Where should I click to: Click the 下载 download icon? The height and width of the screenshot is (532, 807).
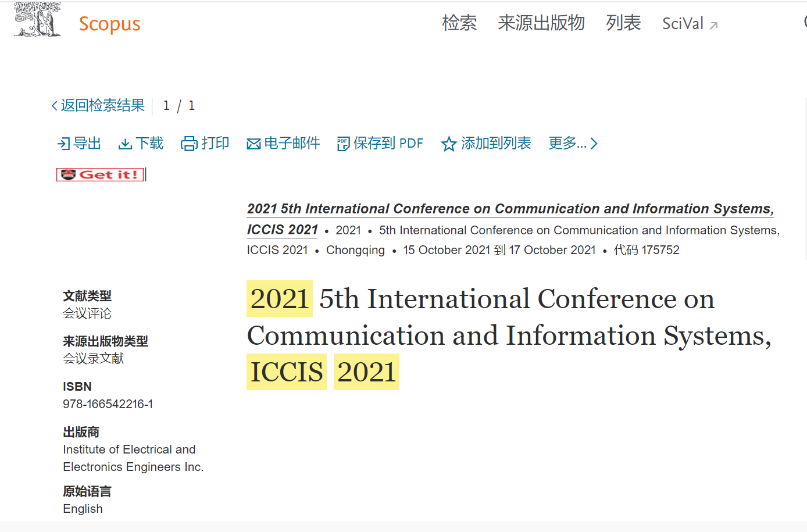point(125,144)
